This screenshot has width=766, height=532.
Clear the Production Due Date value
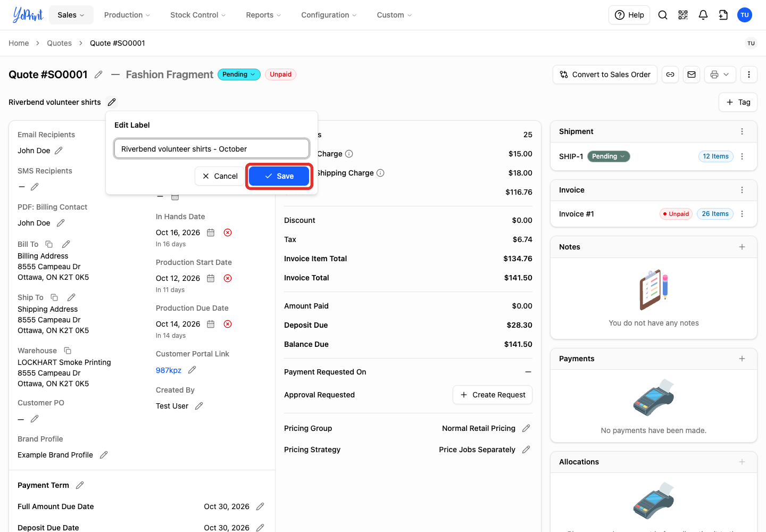228,324
